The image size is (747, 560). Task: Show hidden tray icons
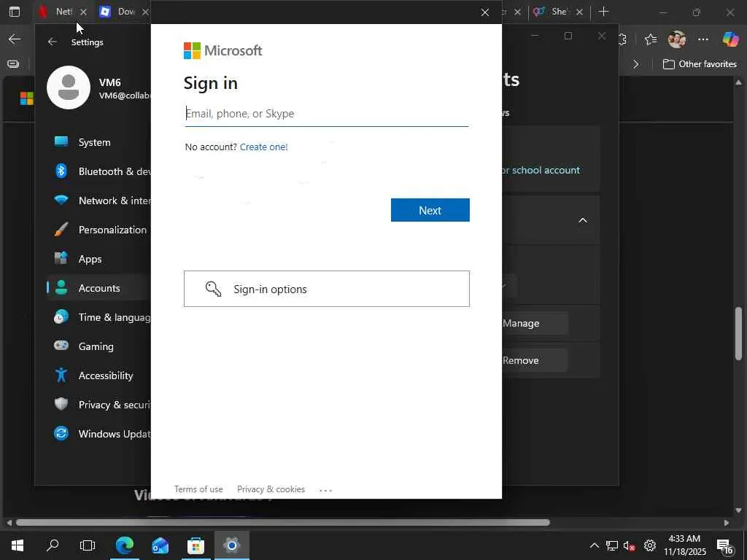pyautogui.click(x=595, y=545)
